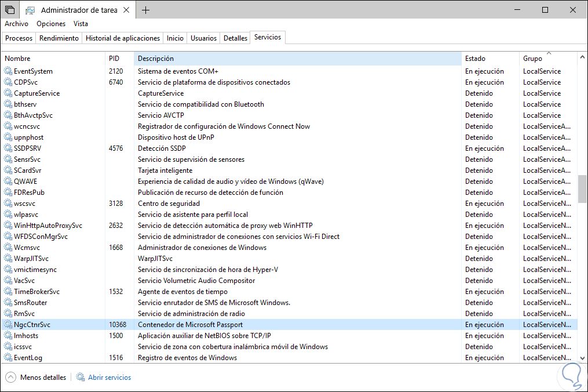Open the Vista menu

[x=81, y=24]
